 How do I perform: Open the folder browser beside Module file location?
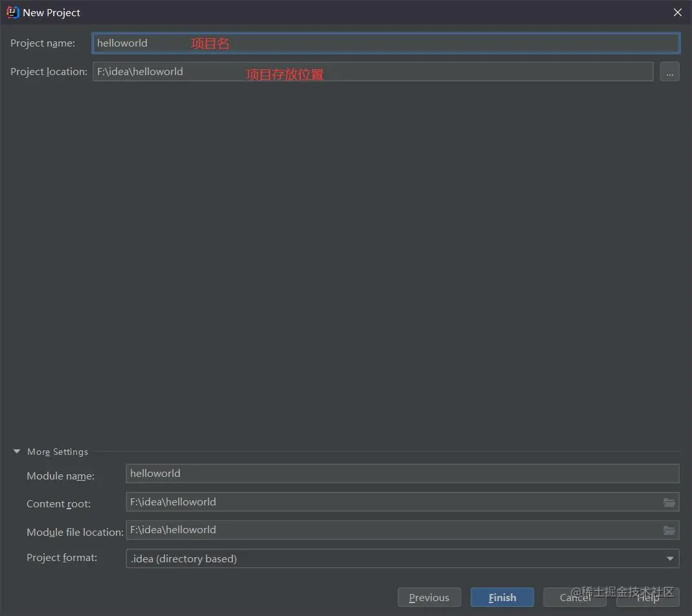click(x=669, y=530)
